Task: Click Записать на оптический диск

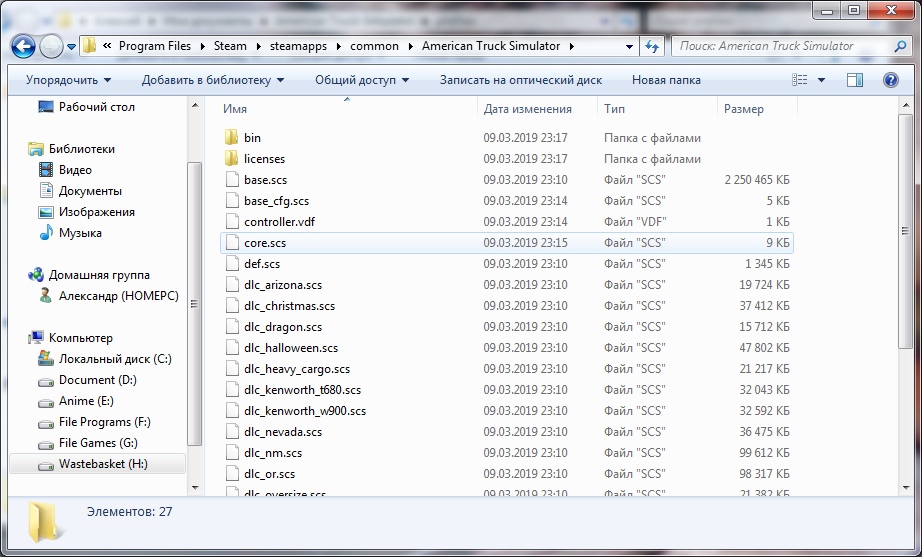Action: point(521,80)
